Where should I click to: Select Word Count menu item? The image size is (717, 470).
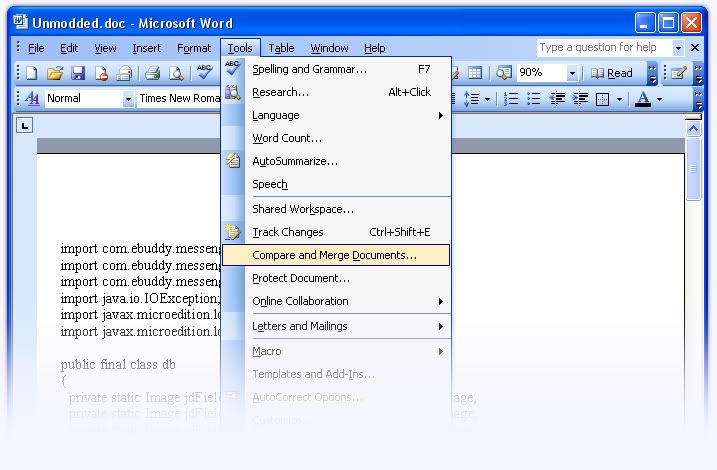pyautogui.click(x=337, y=138)
